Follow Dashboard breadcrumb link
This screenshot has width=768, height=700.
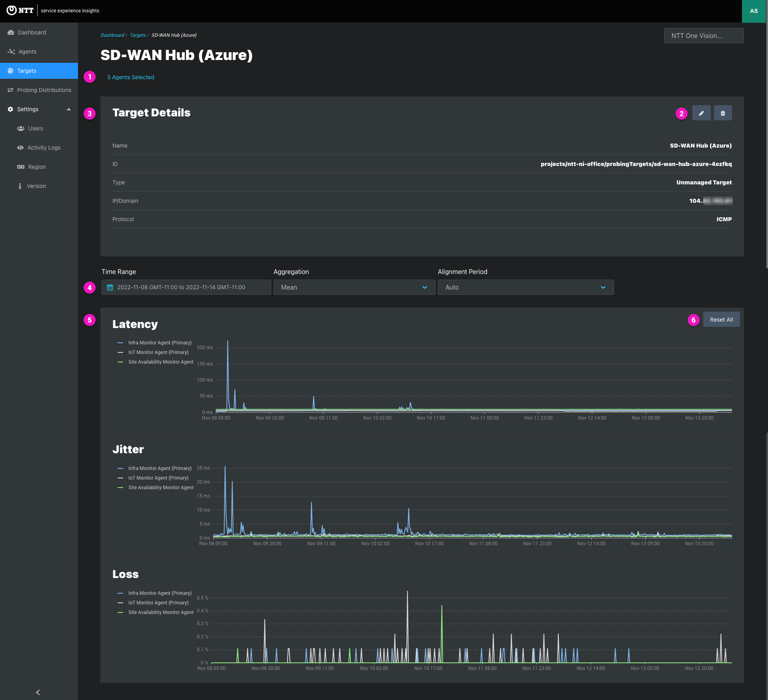pos(112,35)
